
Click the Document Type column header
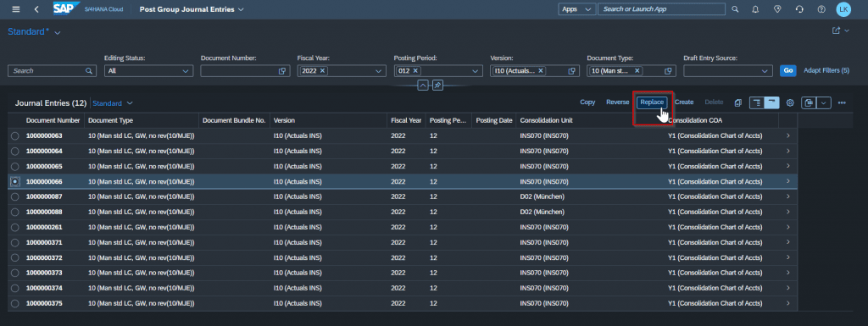click(x=142, y=120)
